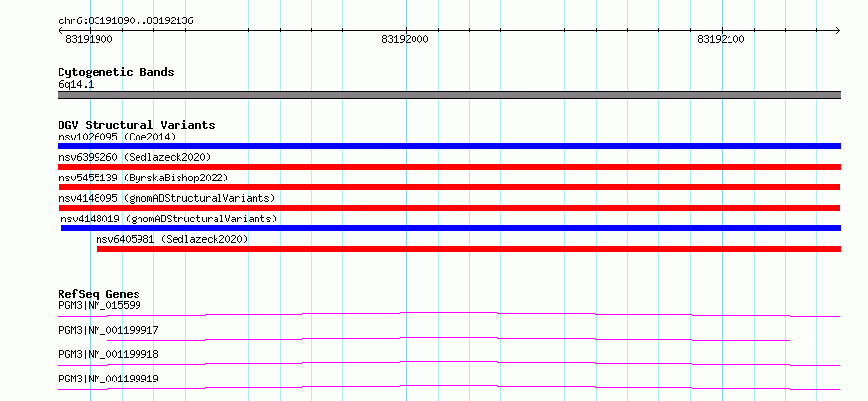Click the 6q14.1 band label
The height and width of the screenshot is (401, 868).
click(x=76, y=84)
